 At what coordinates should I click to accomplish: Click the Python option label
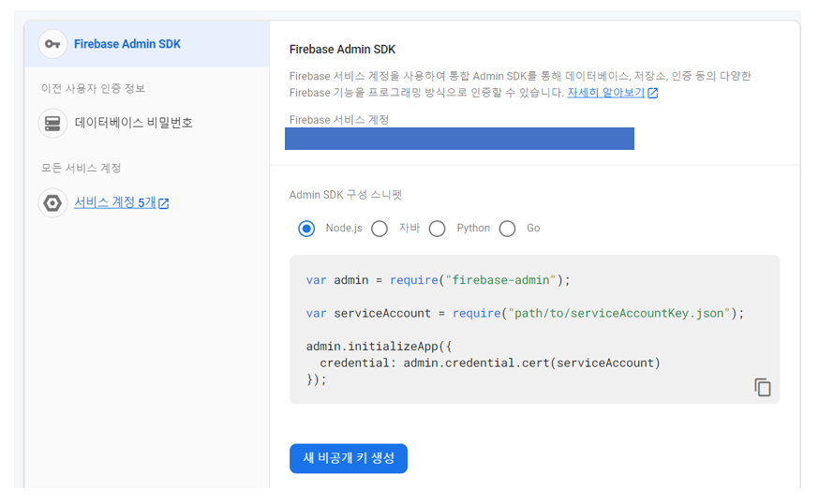473,229
